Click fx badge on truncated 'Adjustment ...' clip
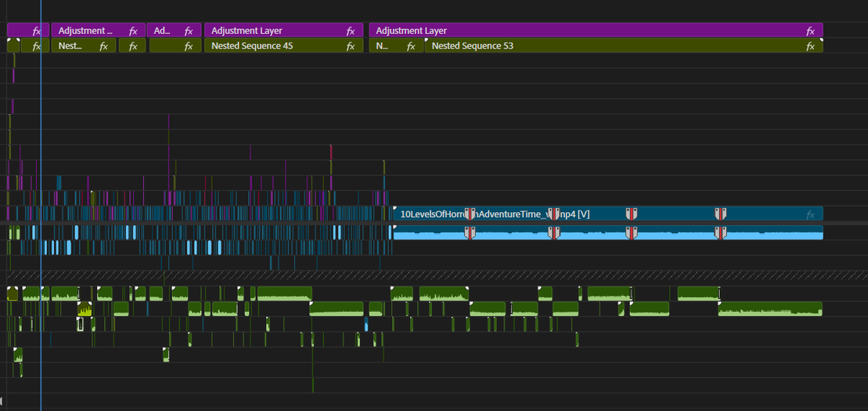868x411 pixels. point(133,31)
